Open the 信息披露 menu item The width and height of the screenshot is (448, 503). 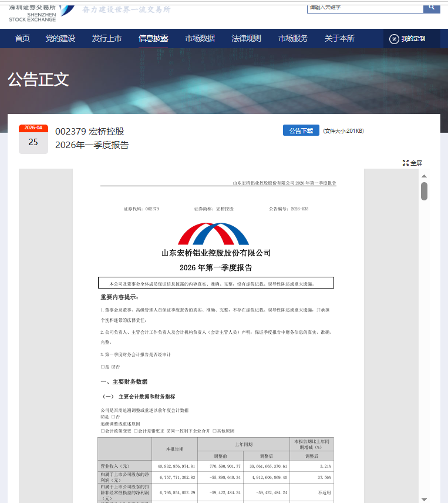[153, 39]
